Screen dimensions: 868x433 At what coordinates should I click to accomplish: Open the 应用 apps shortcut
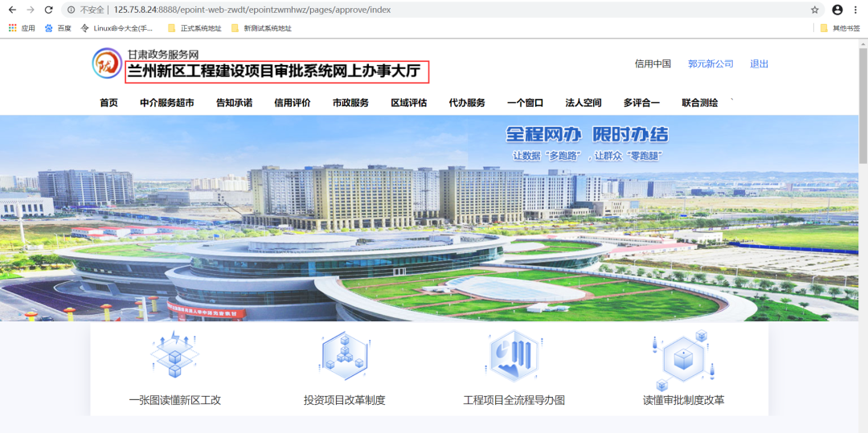(22, 28)
